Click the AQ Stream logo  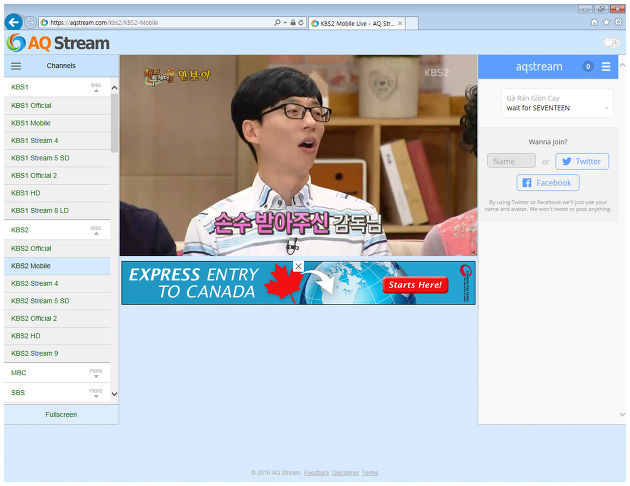[58, 43]
